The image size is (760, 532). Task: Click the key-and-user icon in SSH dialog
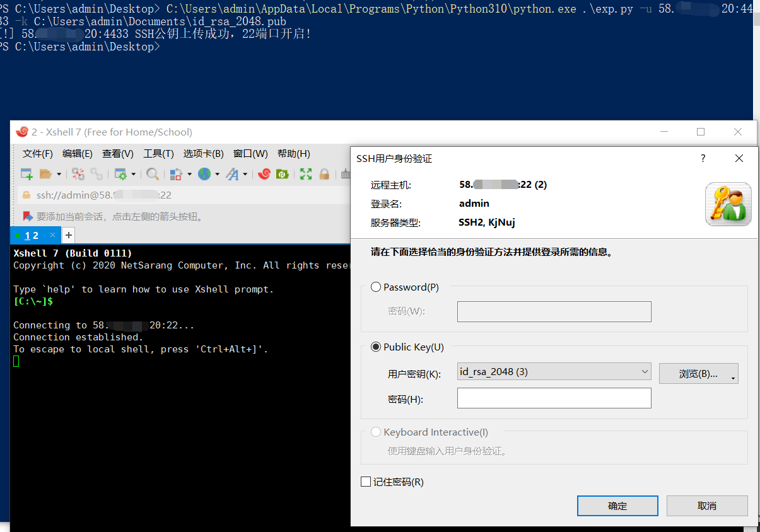728,204
